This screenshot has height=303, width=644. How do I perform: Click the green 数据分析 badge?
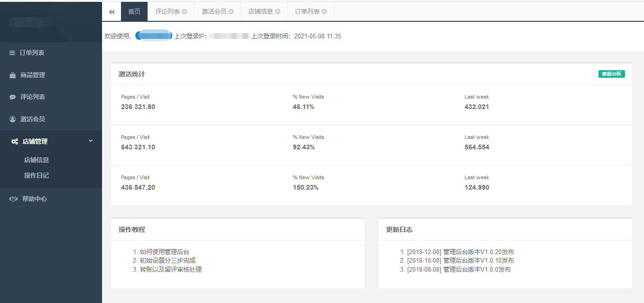click(x=611, y=74)
